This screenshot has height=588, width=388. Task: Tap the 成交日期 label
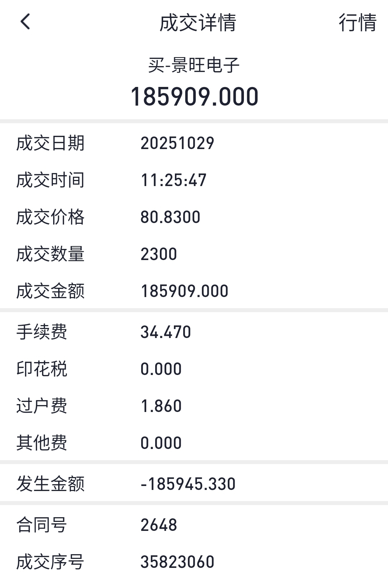[50, 143]
